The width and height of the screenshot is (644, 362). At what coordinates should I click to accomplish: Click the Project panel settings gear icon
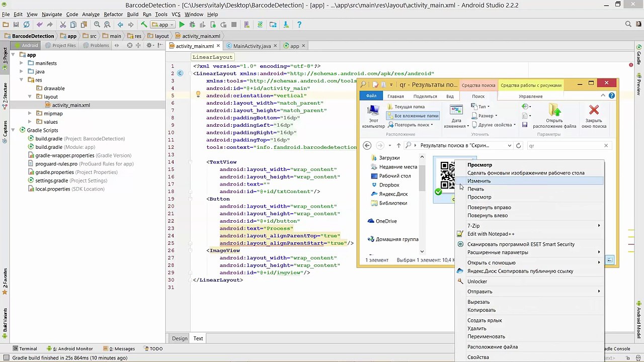pos(149,45)
